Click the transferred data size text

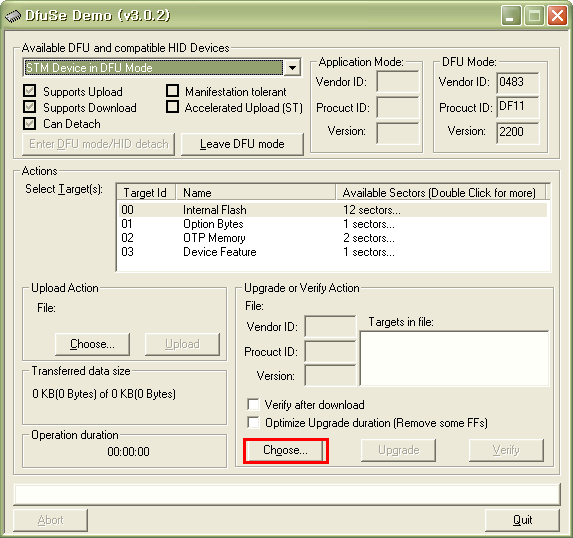click(x=104, y=394)
